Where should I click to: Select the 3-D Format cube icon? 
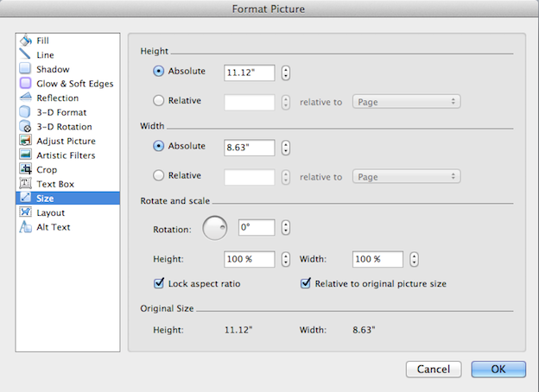pos(26,112)
